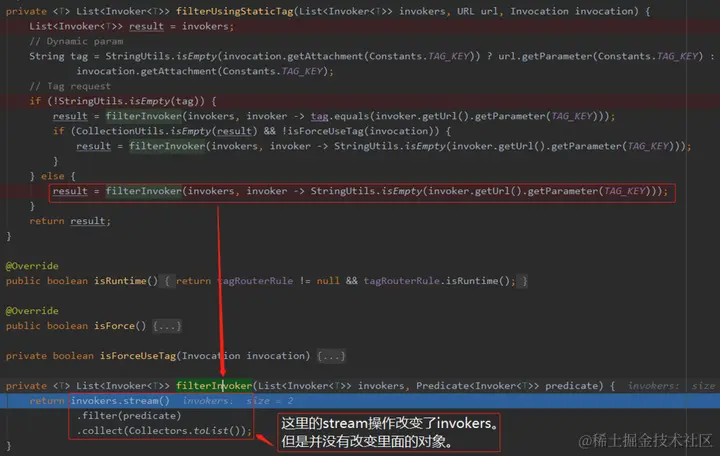The width and height of the screenshot is (720, 456).
Task: Click the "// Tag request" comment
Action: [70, 86]
